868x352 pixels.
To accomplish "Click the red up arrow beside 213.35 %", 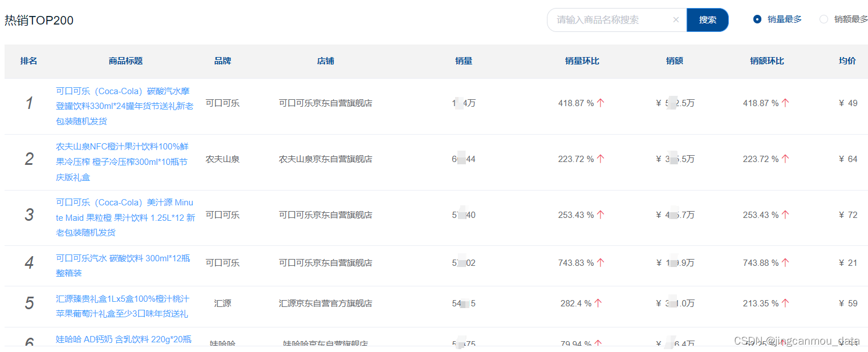I will click(785, 304).
